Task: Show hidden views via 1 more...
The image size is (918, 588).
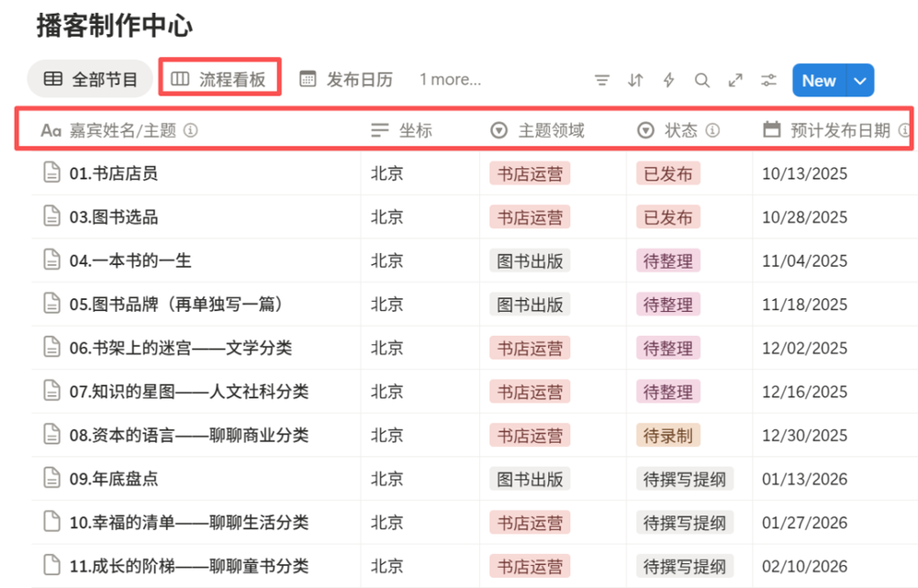Action: point(450,80)
